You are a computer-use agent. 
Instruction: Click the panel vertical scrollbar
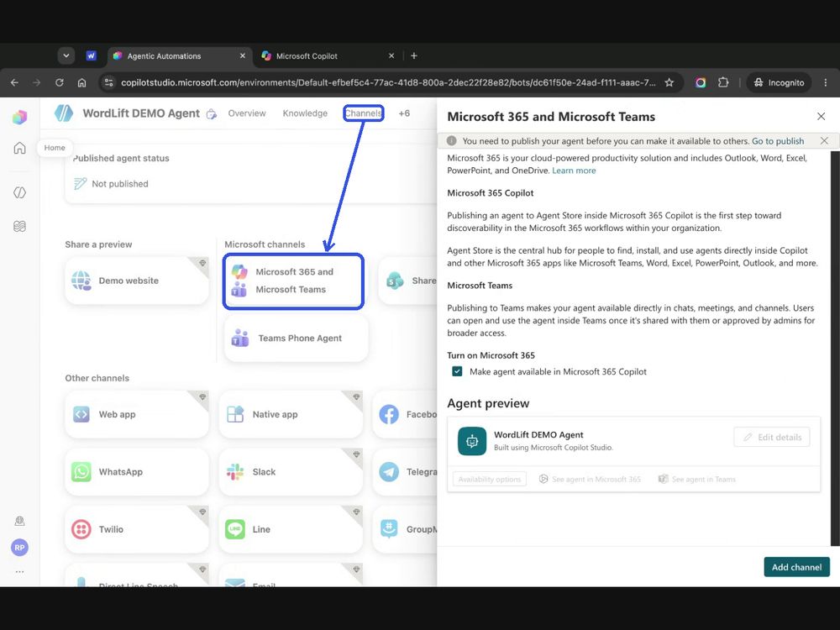click(835, 349)
